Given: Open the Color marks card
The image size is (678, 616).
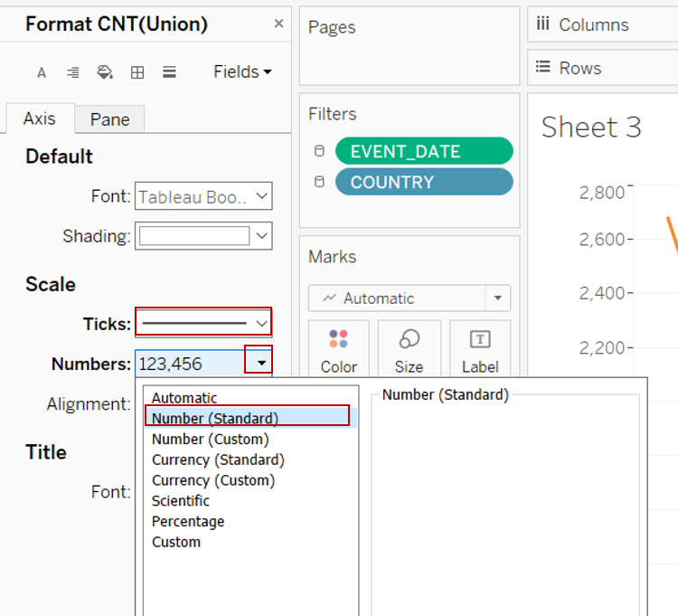Looking at the screenshot, I should point(338,348).
